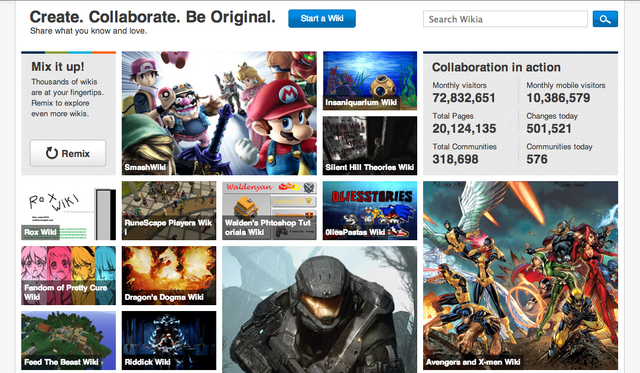The width and height of the screenshot is (640, 373).
Task: Click the Halo armored soldier image tile
Action: click(320, 309)
